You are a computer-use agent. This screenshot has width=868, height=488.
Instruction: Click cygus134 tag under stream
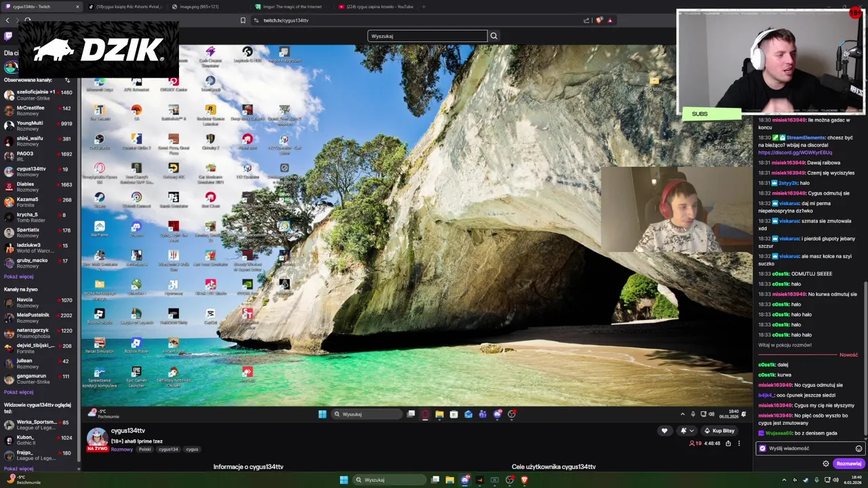pos(168,449)
